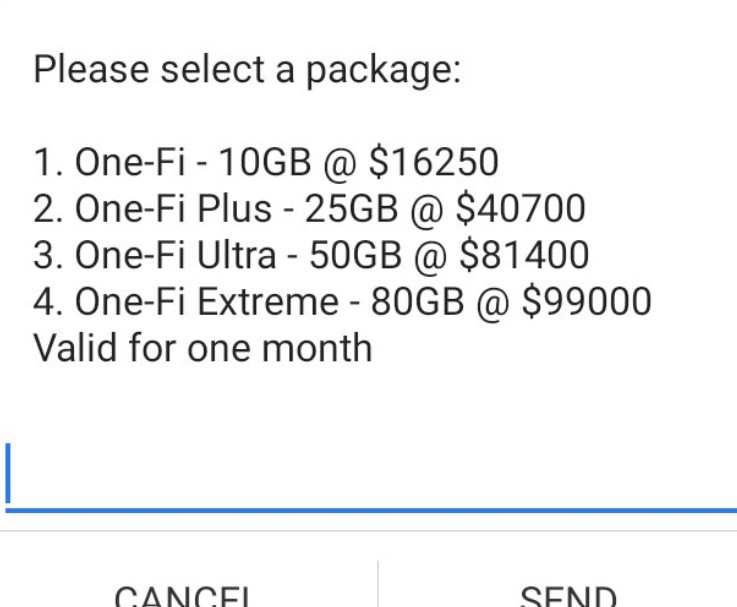This screenshot has width=737, height=607.
Task: Tap the SEND button
Action: click(567, 595)
